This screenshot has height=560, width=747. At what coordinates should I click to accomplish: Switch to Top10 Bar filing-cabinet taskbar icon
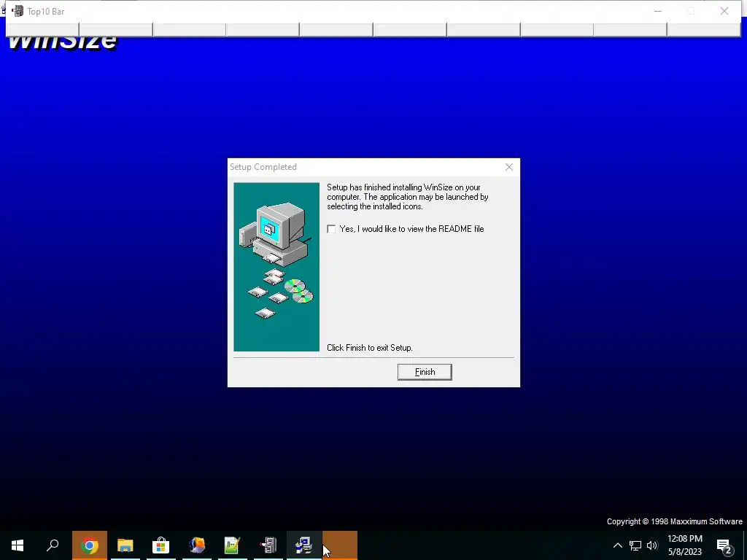point(268,545)
